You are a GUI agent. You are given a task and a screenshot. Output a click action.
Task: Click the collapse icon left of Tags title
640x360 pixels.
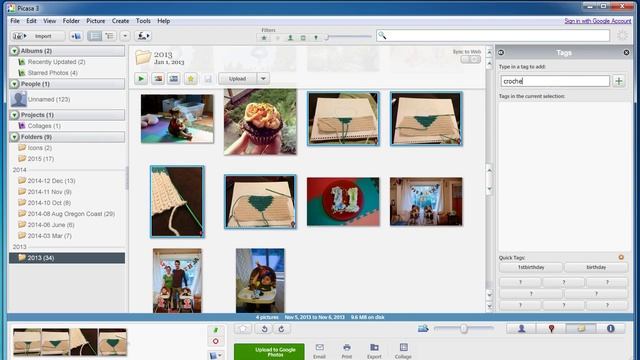point(501,53)
